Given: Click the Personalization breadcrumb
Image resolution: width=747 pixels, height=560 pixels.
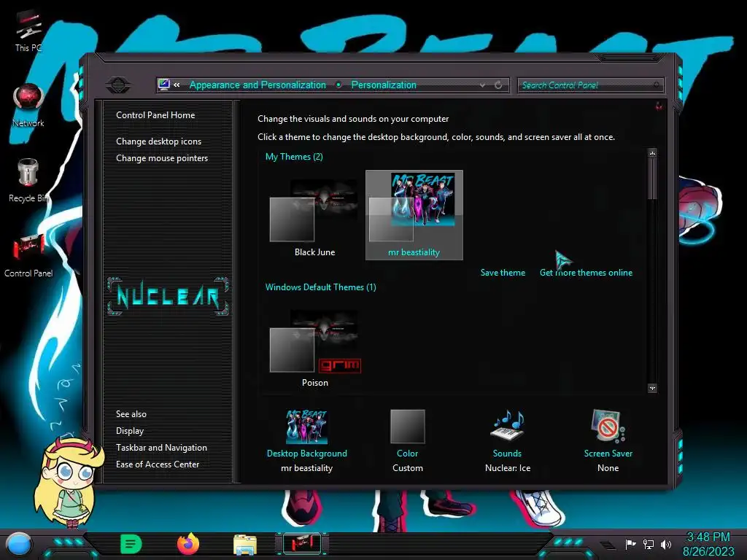Looking at the screenshot, I should [384, 85].
